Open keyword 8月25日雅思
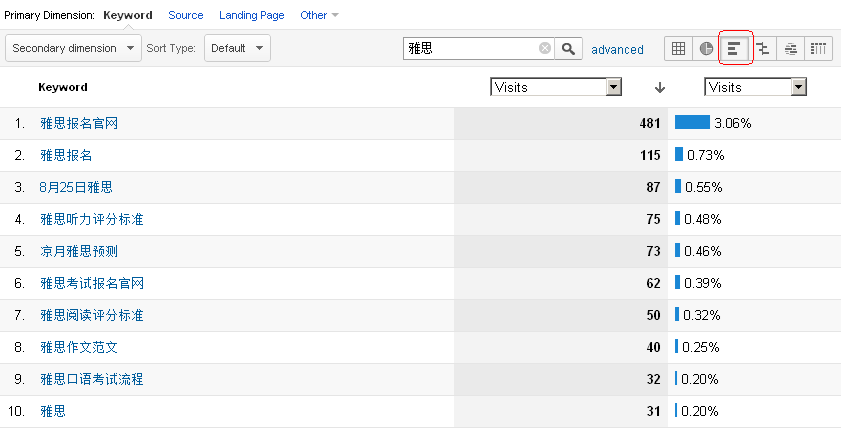Image resolution: width=841 pixels, height=431 pixels. [x=76, y=187]
